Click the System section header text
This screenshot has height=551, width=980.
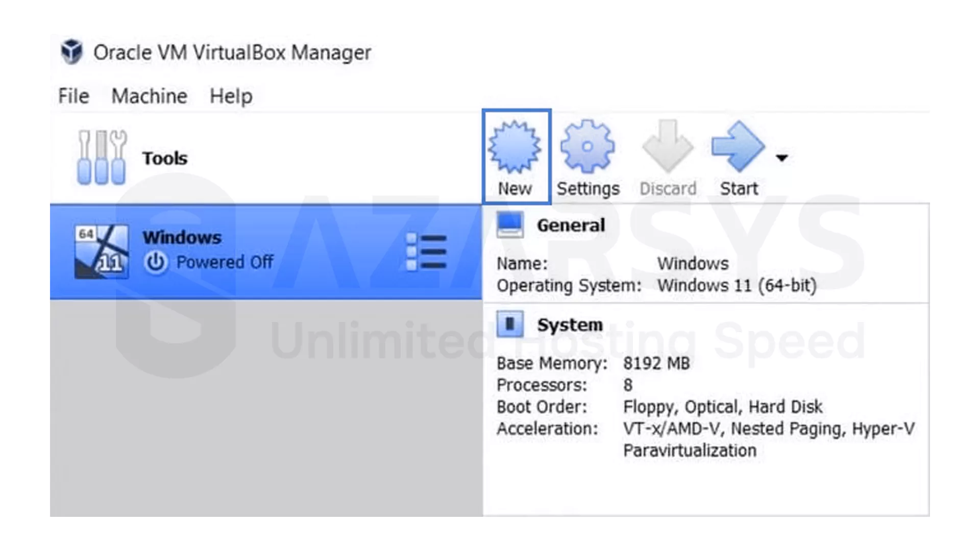point(570,324)
